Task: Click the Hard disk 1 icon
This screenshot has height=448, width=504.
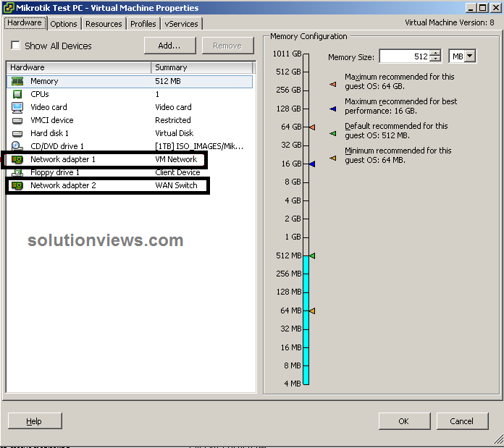Action: (x=17, y=134)
